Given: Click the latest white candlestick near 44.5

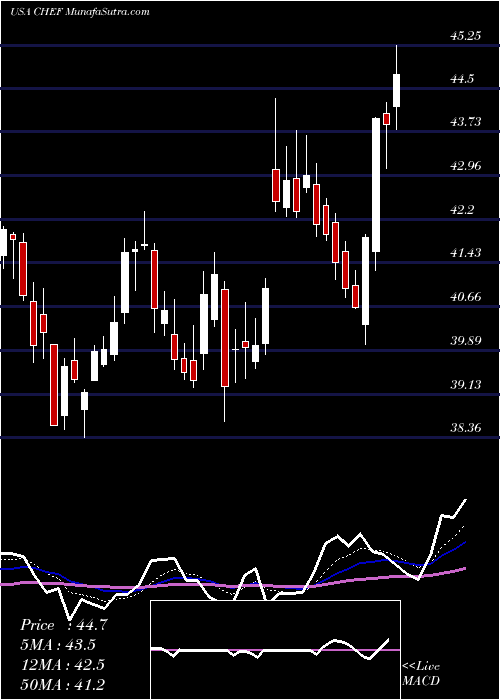Looking at the screenshot, I should (x=396, y=91).
